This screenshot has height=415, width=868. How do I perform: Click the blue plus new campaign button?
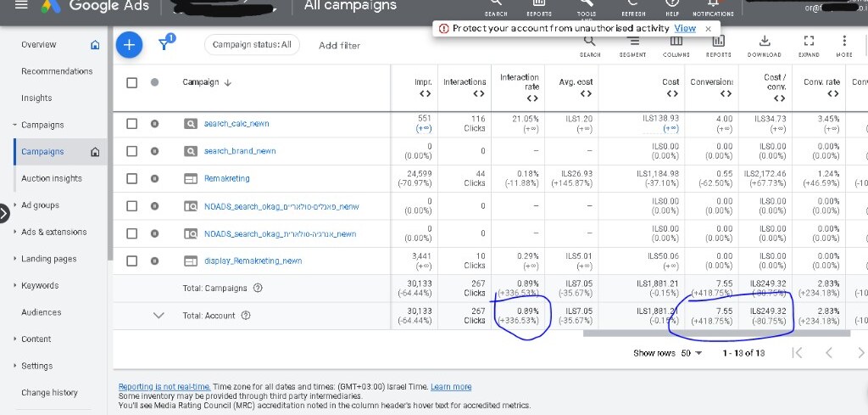129,45
